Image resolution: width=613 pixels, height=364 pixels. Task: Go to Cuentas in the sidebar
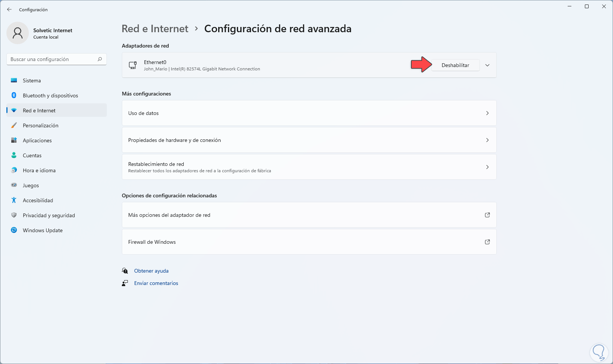(32, 155)
